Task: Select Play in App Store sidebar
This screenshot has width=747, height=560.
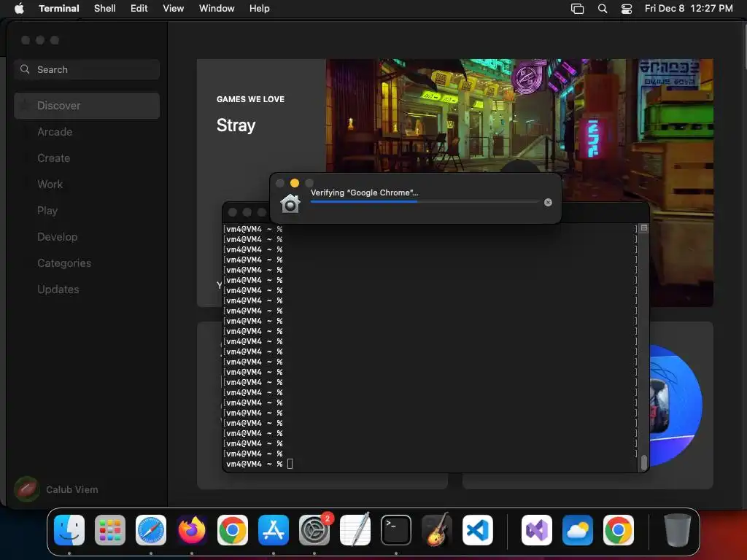Action: pyautogui.click(x=87, y=211)
